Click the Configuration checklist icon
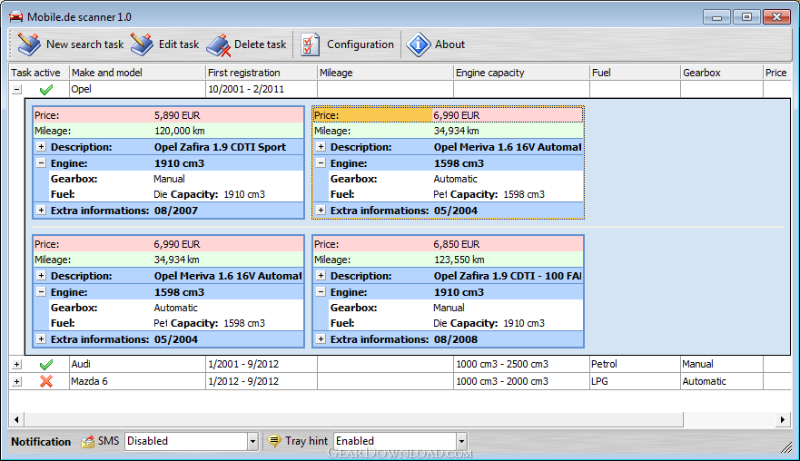Screen dimensions: 800x461 pos(310,44)
